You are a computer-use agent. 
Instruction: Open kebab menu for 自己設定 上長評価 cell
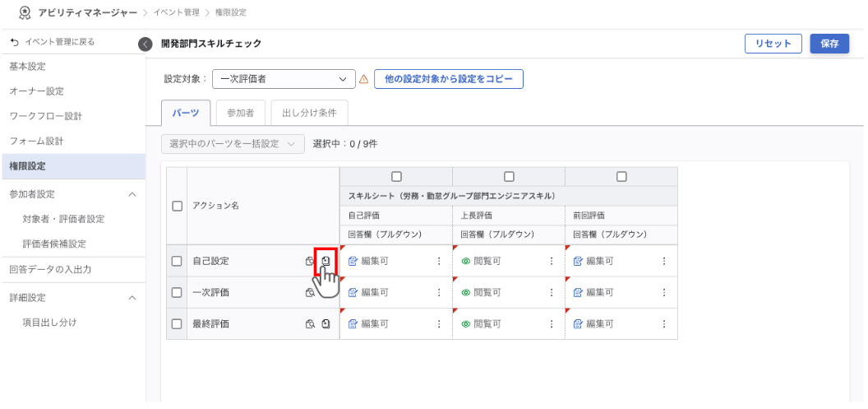pyautogui.click(x=552, y=261)
